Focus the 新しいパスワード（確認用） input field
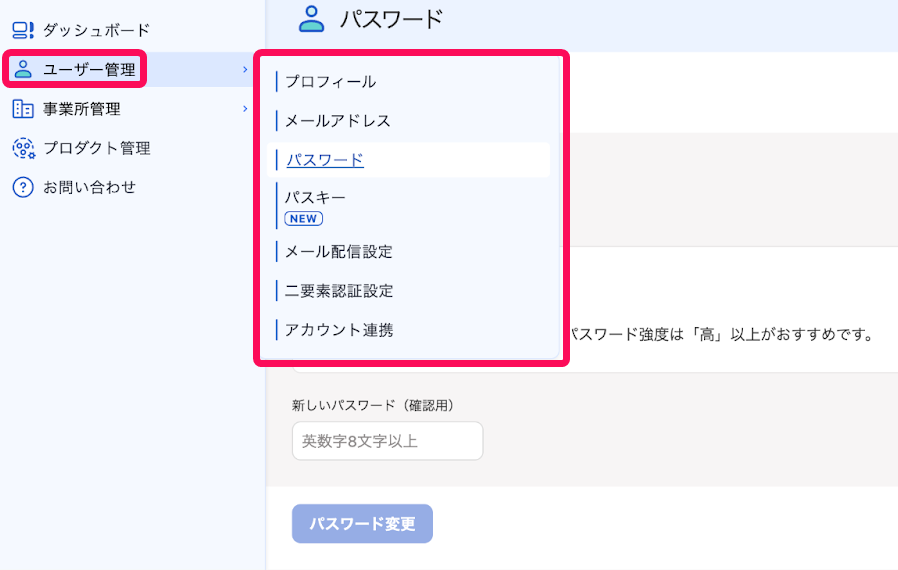The height and width of the screenshot is (570, 898). 388,441
